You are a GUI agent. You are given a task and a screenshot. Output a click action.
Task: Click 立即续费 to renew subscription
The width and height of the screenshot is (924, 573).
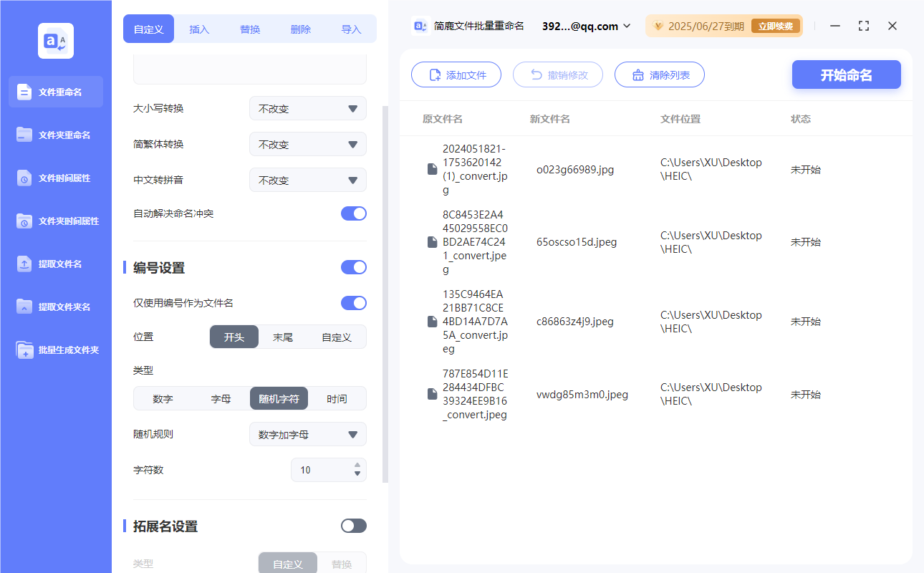[776, 25]
